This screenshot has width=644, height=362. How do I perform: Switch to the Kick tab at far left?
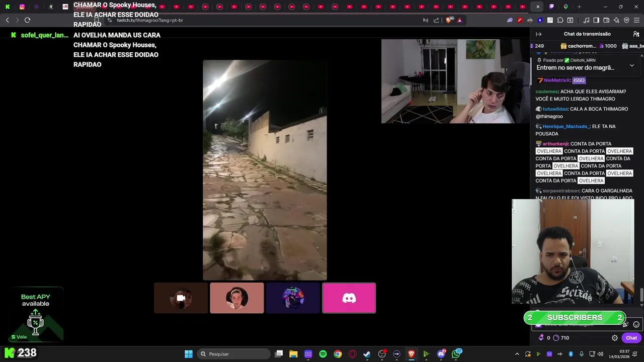pos(8,7)
